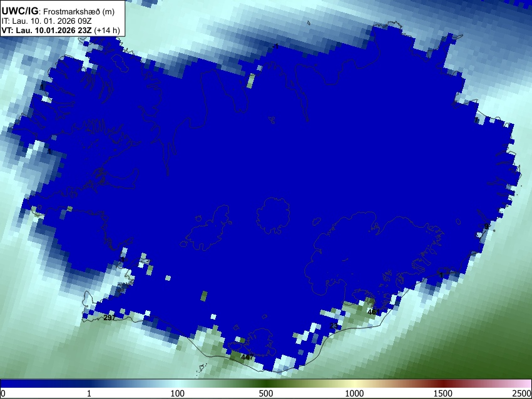Select the 500 label on the color scale
This screenshot has width=532, height=399.
[266, 393]
